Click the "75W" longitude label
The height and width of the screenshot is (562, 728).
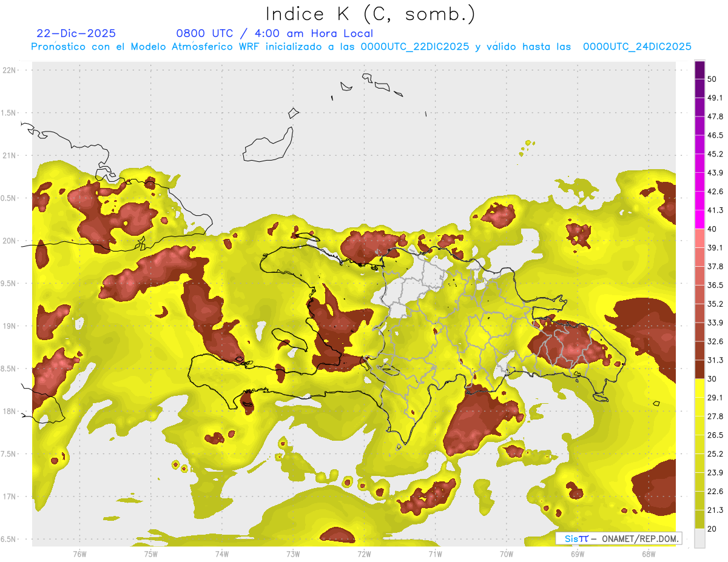(150, 554)
